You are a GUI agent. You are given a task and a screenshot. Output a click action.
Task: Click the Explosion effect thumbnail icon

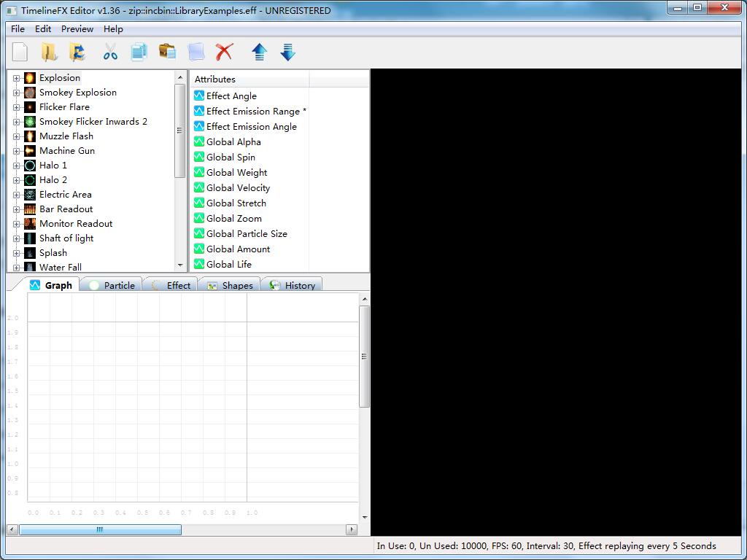30,78
